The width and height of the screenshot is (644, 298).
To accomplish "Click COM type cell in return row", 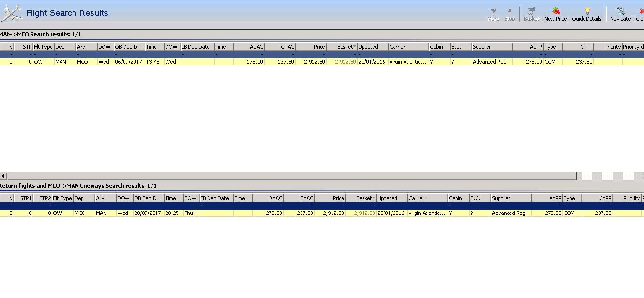I will click(572, 213).
